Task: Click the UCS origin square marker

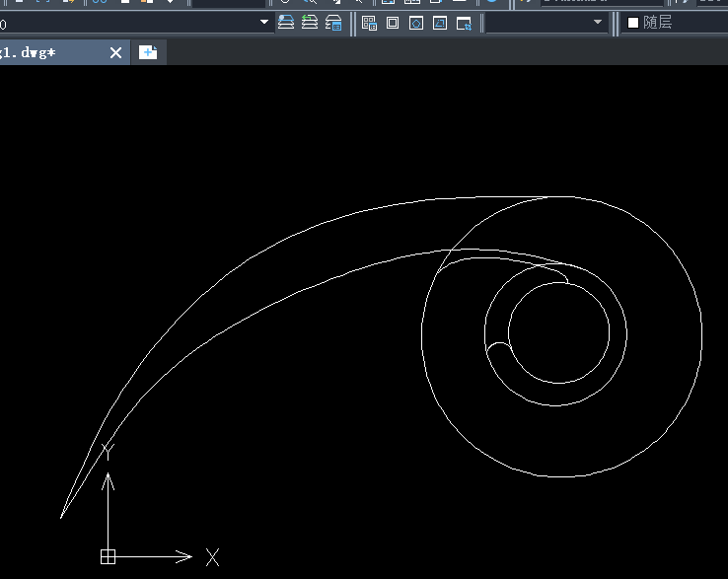Action: click(108, 556)
